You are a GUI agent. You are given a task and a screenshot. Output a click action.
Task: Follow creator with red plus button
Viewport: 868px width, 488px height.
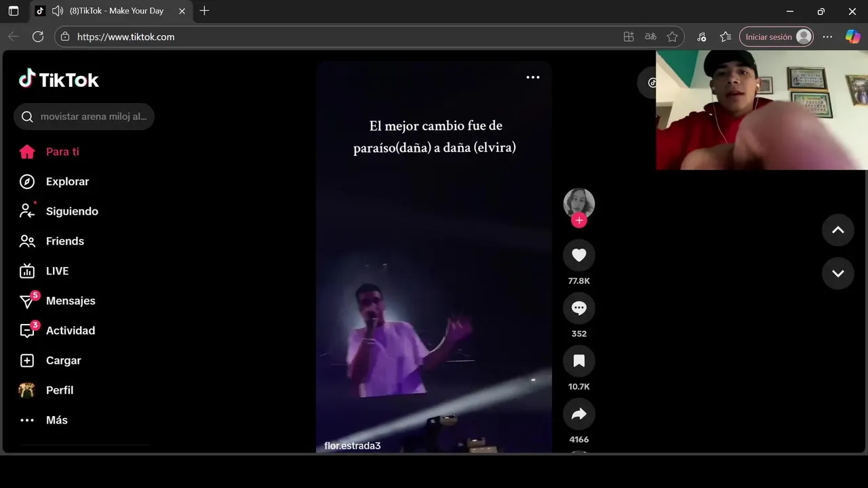579,220
